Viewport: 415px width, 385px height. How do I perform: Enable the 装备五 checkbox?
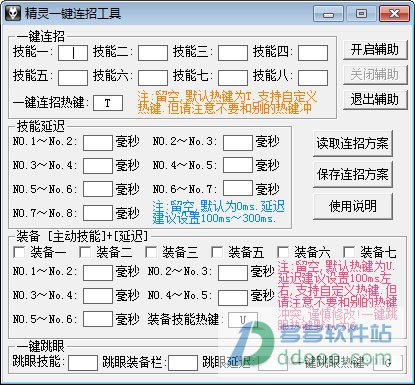(x=217, y=252)
